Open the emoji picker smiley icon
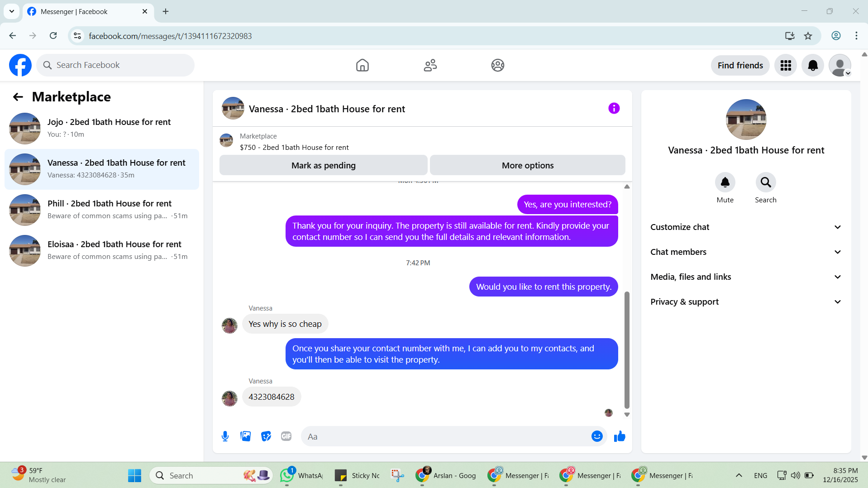This screenshot has width=868, height=488. [597, 436]
